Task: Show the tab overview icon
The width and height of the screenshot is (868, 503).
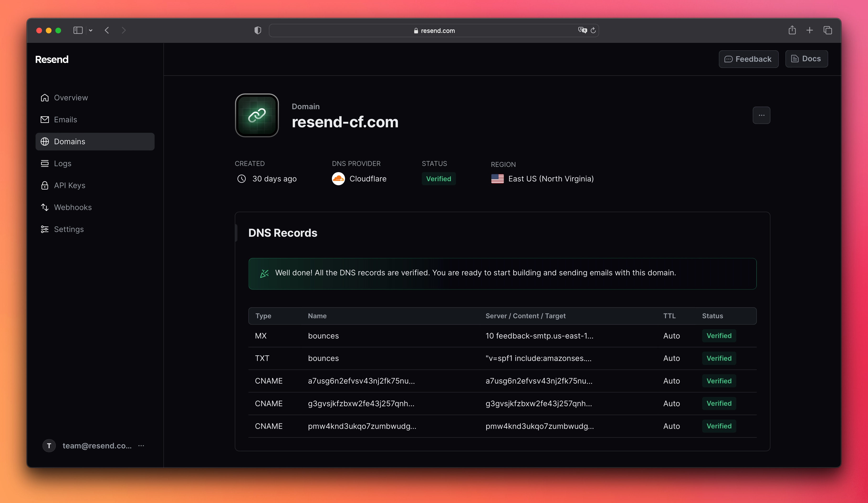Action: click(827, 30)
